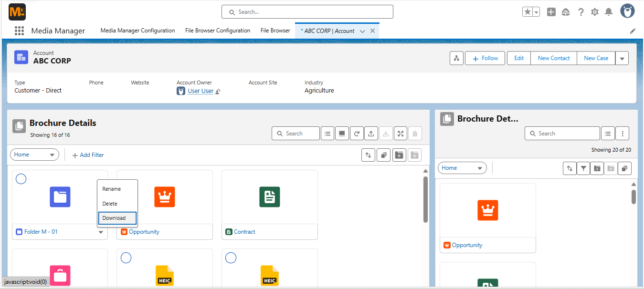The image size is (644, 289).
Task: Create new folder in left panel
Action: pos(399,155)
